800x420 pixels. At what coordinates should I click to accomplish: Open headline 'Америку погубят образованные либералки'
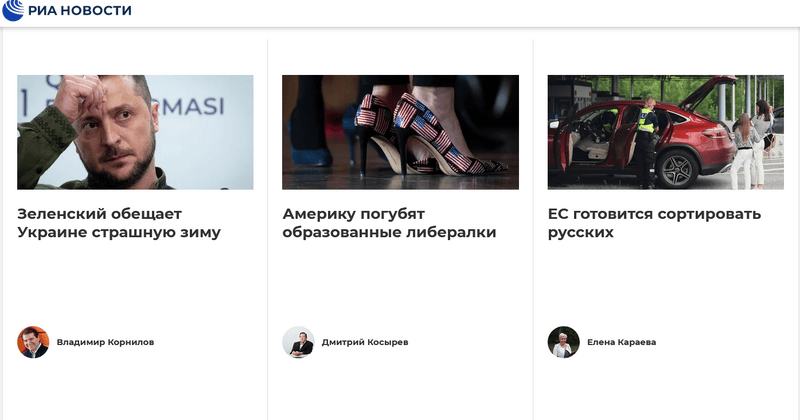tap(389, 223)
